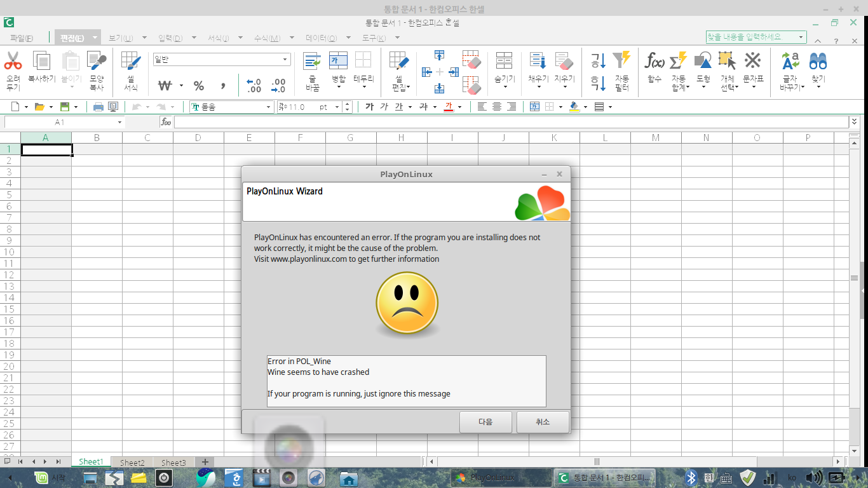Viewport: 868px width, 488px height.
Task: Toggle bold text (first 가)
Action: 369,107
